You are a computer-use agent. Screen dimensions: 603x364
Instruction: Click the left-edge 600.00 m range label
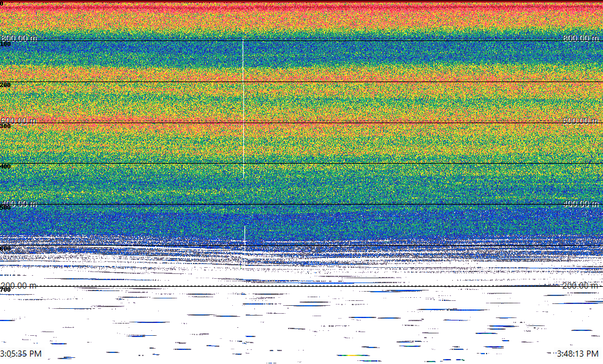pyautogui.click(x=19, y=121)
